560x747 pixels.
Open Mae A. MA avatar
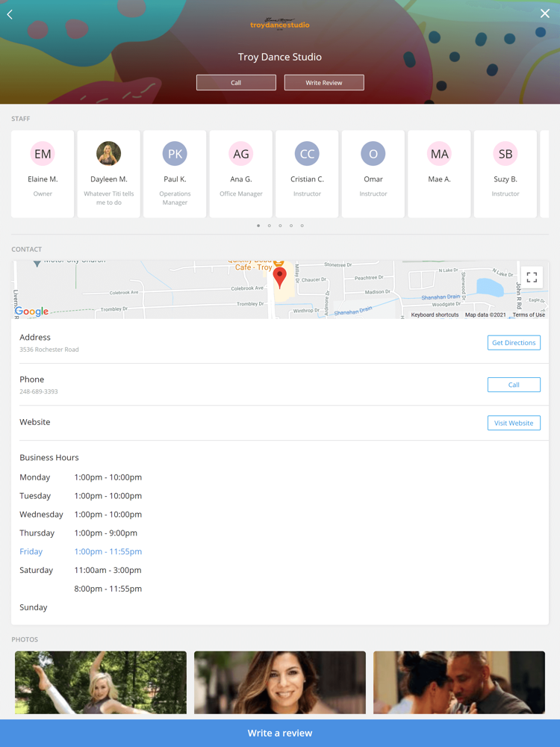pos(440,153)
